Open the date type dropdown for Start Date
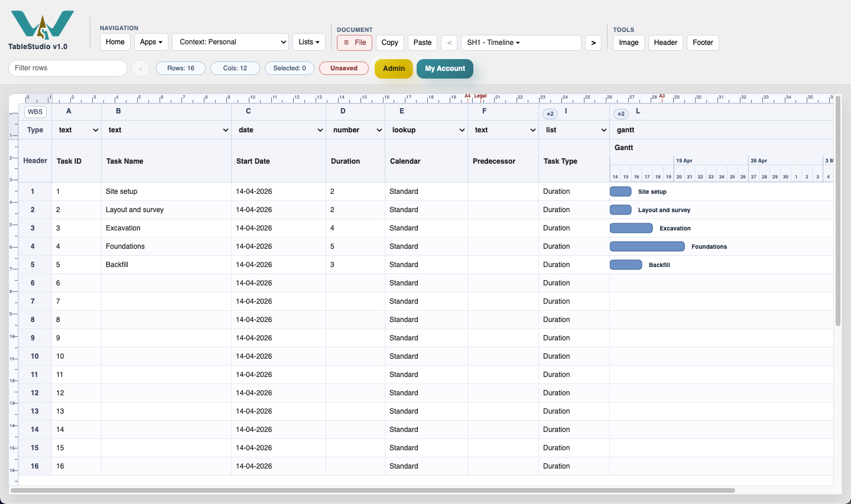Screen dimensions: 851x504 tap(279, 130)
